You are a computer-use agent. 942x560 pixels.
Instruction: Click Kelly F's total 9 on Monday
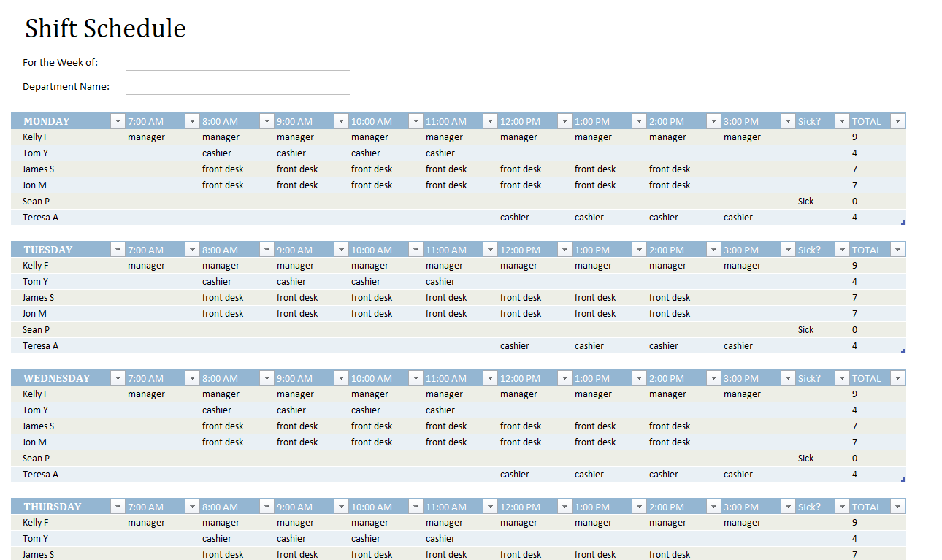pyautogui.click(x=854, y=137)
